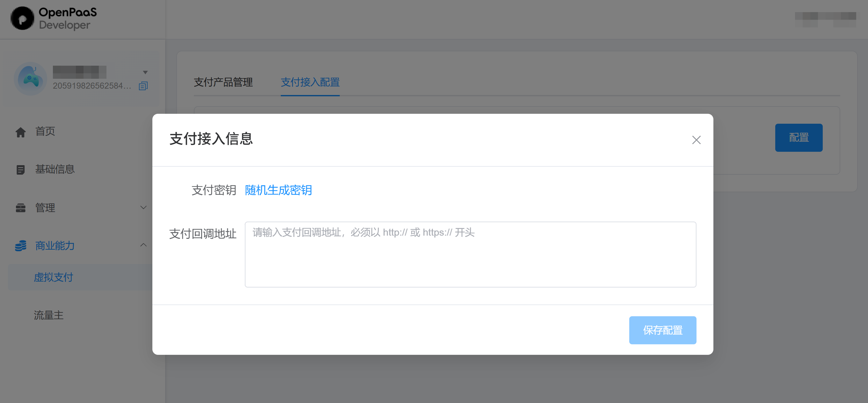Click the home icon next to 首页
The image size is (868, 403).
[20, 132]
